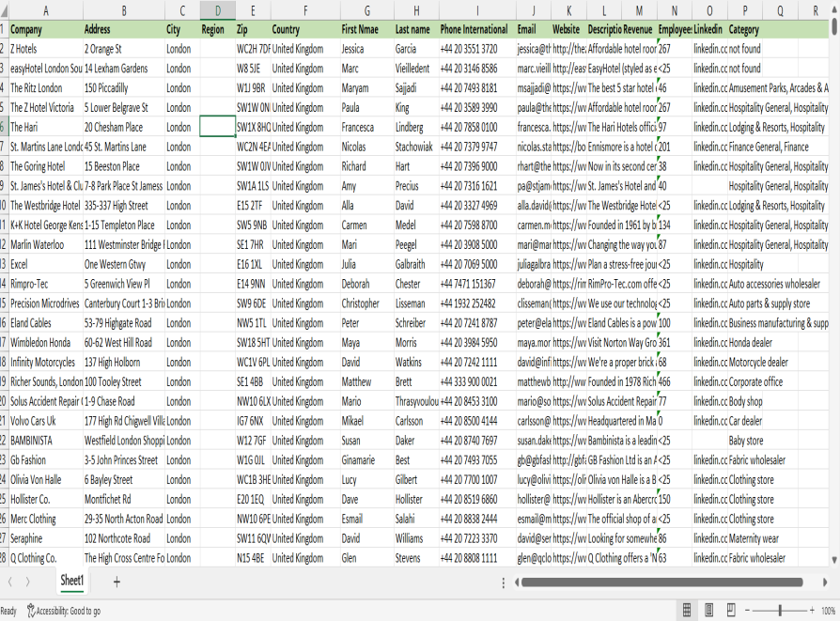Viewport: 840px width, 621px height.
Task: Click the 'Last name' header cell
Action: click(416, 29)
